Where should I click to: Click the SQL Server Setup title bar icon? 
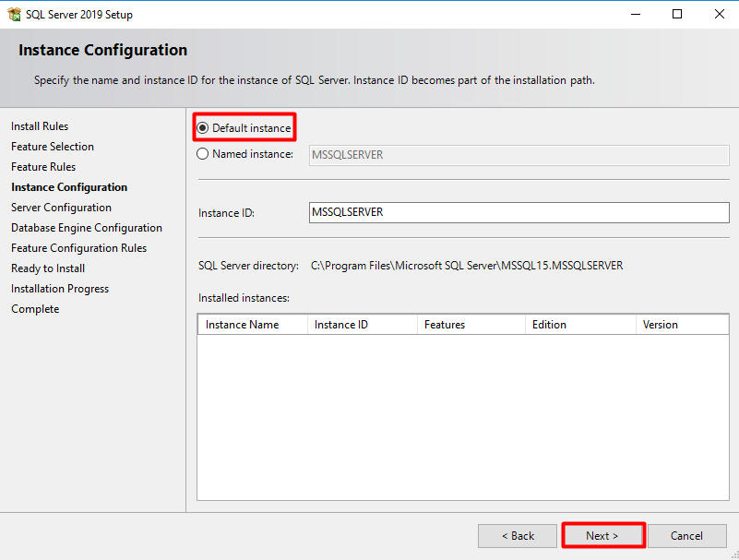tap(14, 14)
